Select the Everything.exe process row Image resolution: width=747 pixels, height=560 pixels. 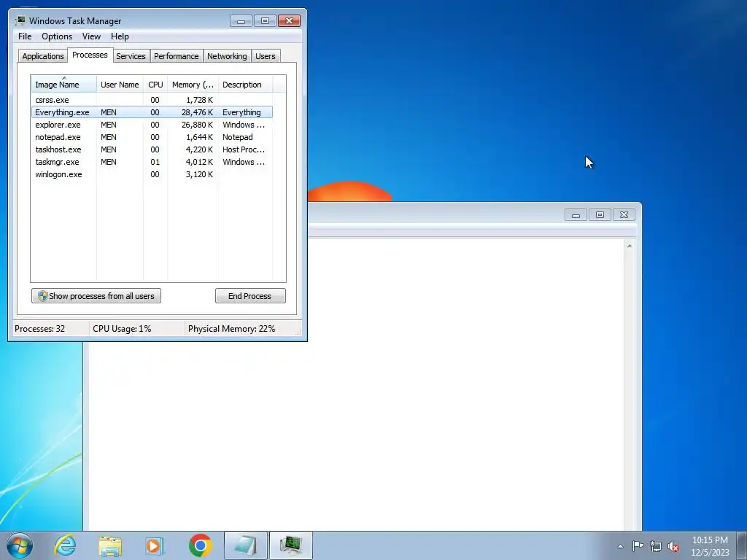pyautogui.click(x=152, y=112)
